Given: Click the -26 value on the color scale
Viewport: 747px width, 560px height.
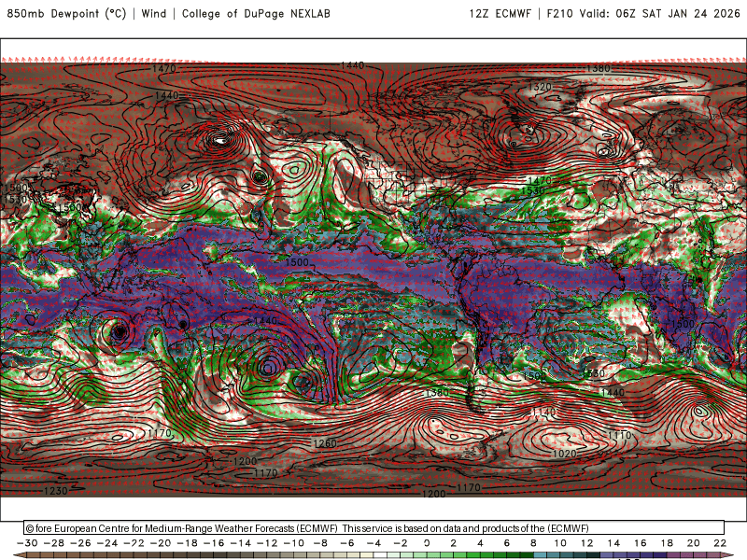Looking at the screenshot, I should (80, 543).
